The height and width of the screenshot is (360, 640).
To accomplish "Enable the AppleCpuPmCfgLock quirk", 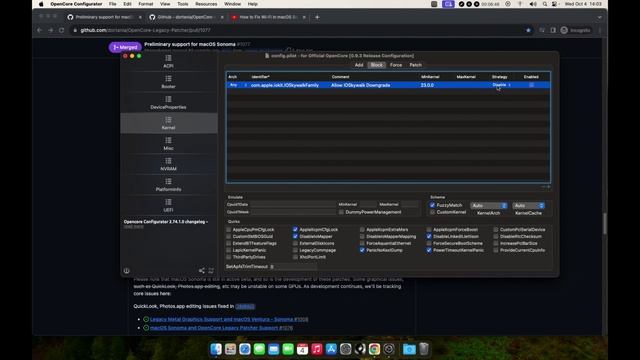I will click(228, 229).
